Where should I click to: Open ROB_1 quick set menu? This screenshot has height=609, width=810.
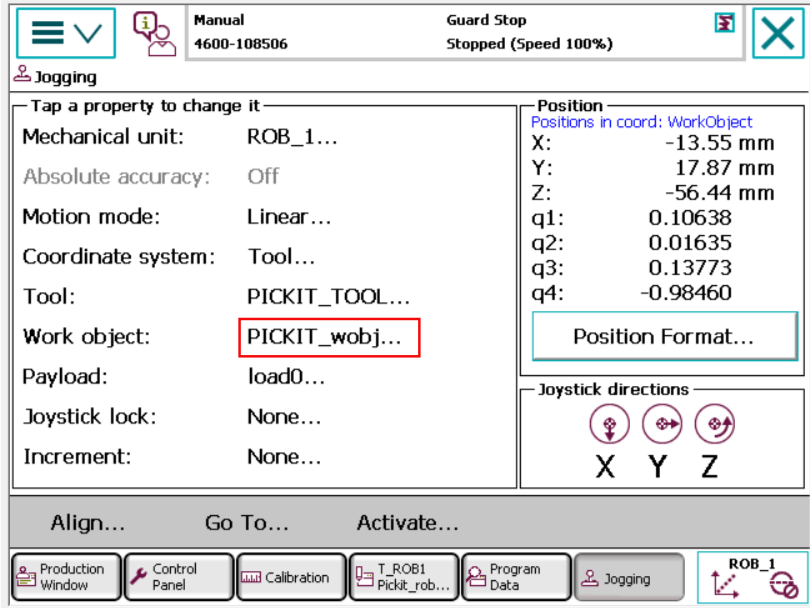tap(752, 577)
